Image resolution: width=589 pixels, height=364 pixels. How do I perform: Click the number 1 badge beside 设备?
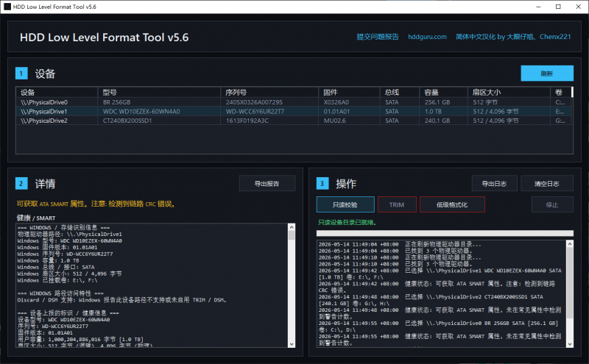click(21, 74)
